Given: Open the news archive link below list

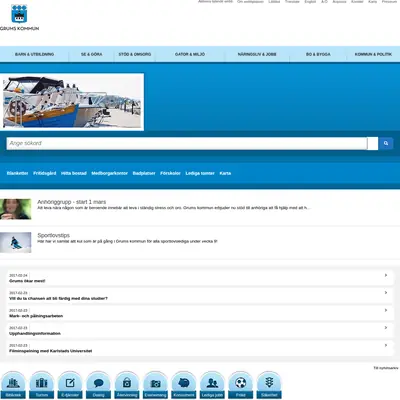Looking at the screenshot, I should coord(386,368).
